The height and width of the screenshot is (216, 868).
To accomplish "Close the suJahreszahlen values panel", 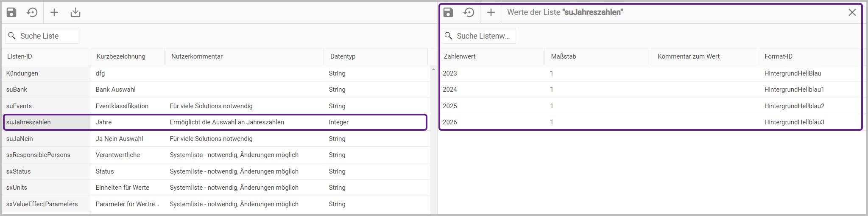I will tap(852, 12).
